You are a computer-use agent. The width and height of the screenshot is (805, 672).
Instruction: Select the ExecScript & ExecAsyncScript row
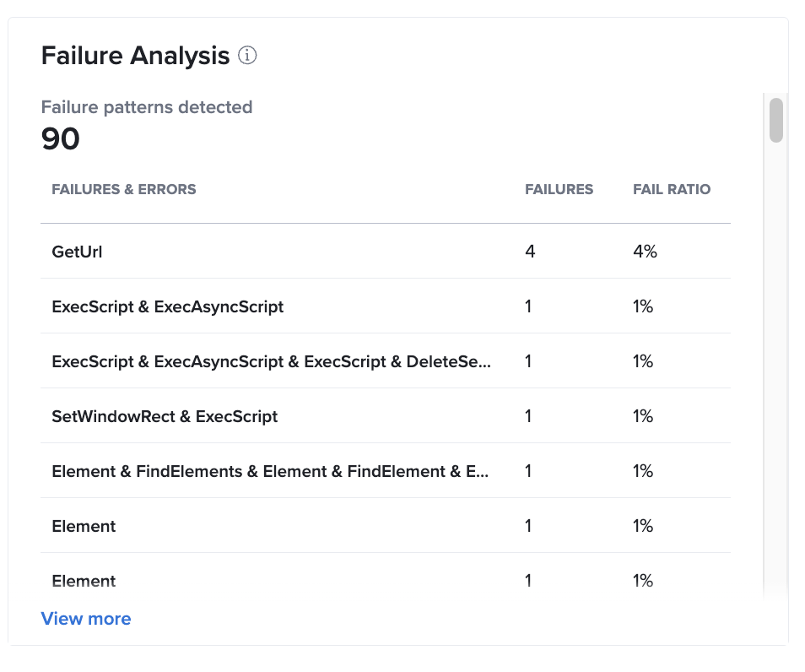168,306
